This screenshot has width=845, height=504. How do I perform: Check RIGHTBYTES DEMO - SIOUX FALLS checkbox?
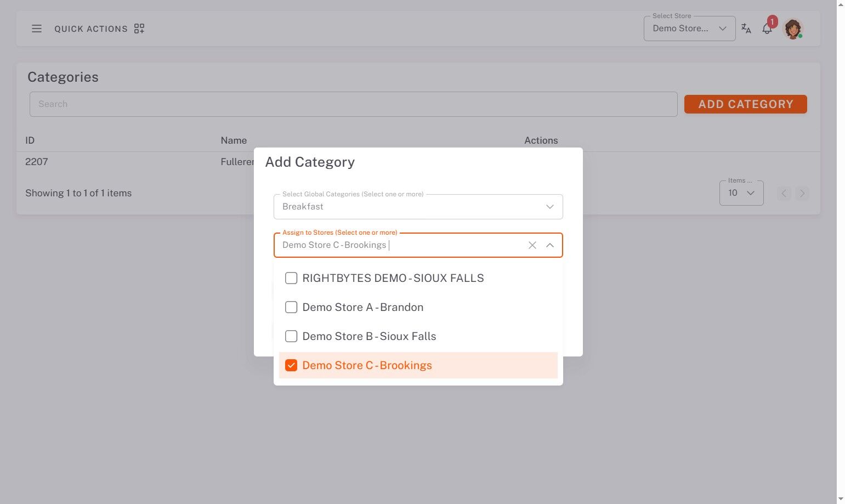pos(291,278)
